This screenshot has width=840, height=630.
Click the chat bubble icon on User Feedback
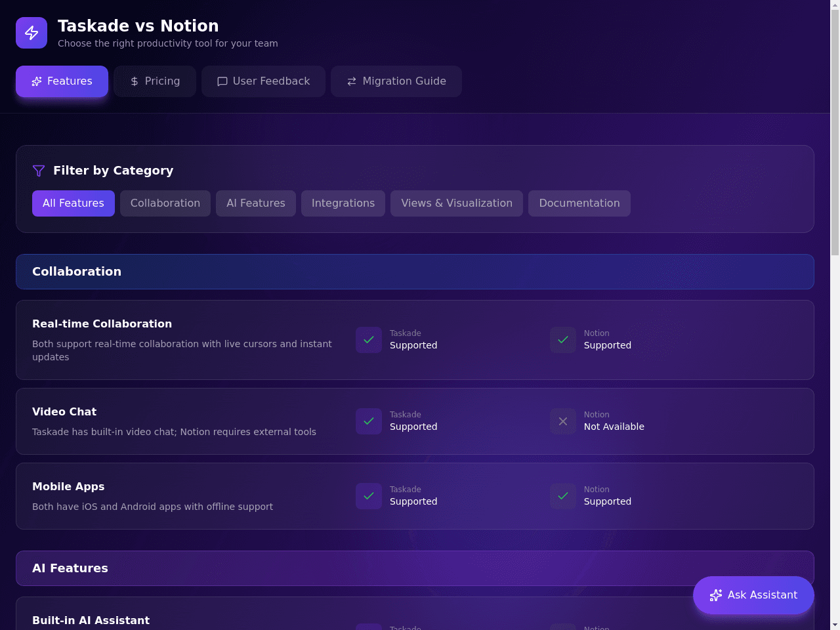tap(222, 81)
